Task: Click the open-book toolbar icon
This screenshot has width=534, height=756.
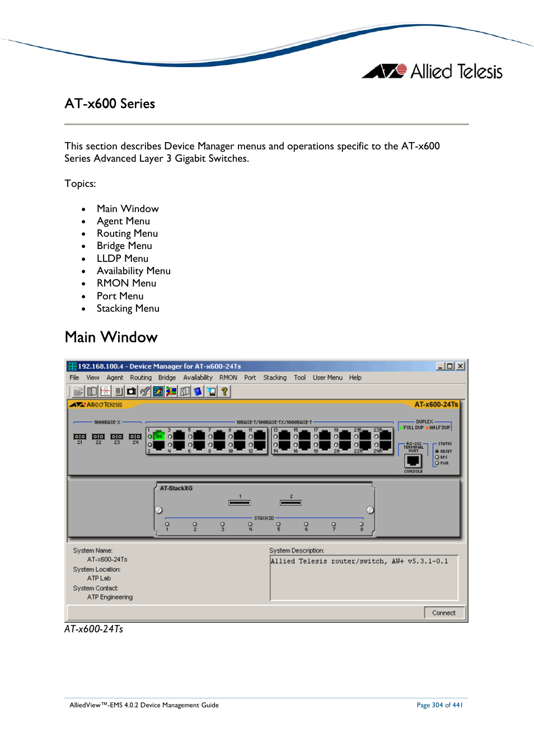Action: tap(92, 392)
